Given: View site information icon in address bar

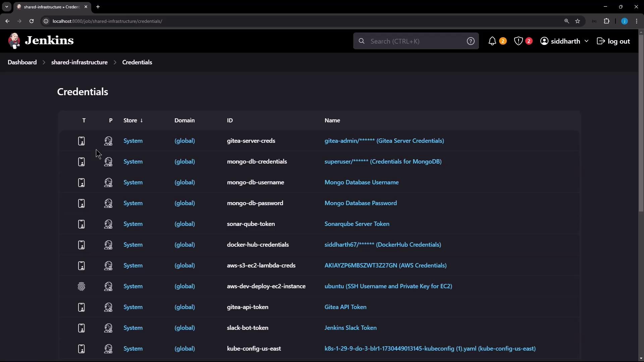Looking at the screenshot, I should click(46, 21).
